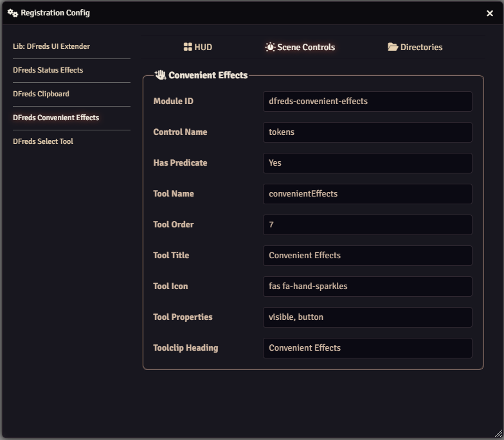
Task: Click the Directories folder icon
Action: [x=393, y=47]
